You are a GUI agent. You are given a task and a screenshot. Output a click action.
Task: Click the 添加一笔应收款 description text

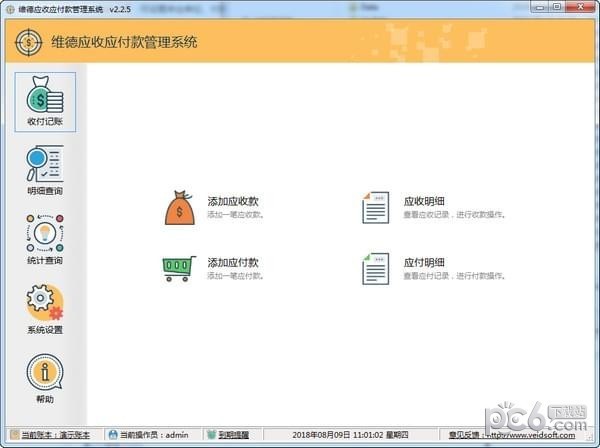[235, 215]
